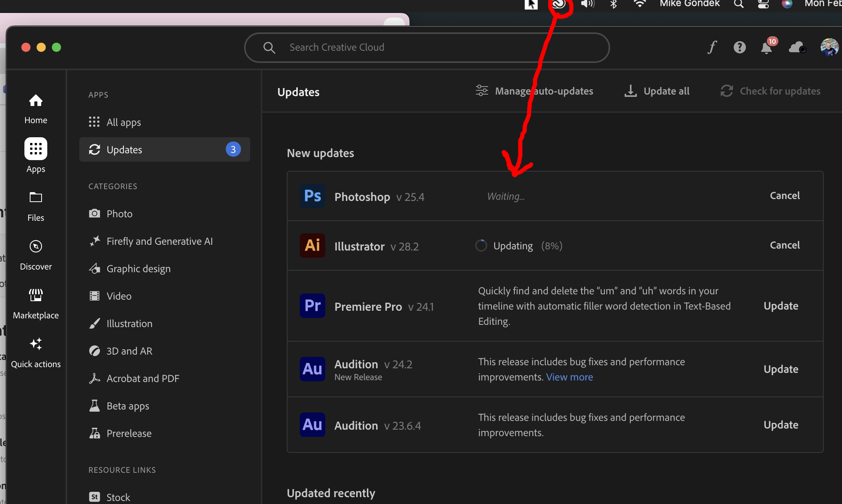
Task: Open Quick actions
Action: pos(36,350)
